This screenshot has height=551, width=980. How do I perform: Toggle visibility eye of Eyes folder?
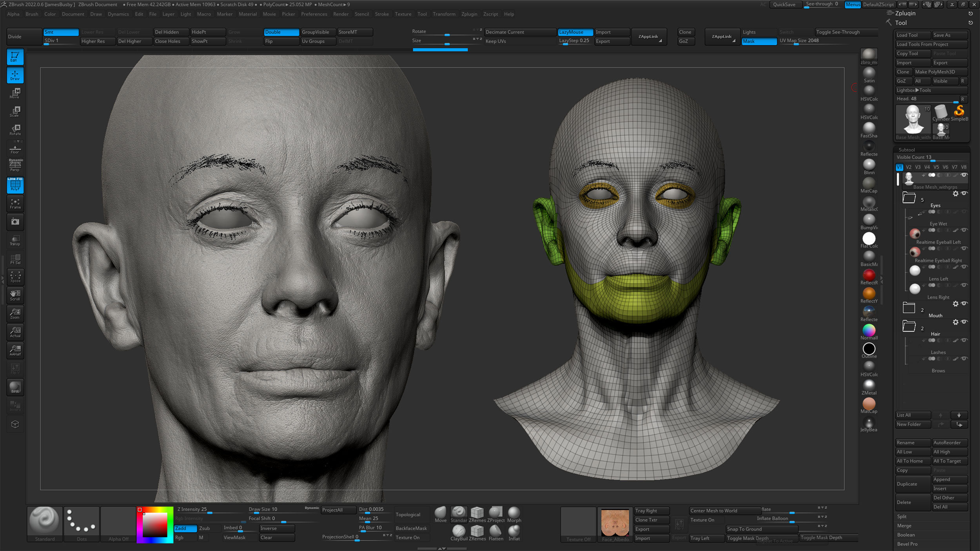(964, 194)
